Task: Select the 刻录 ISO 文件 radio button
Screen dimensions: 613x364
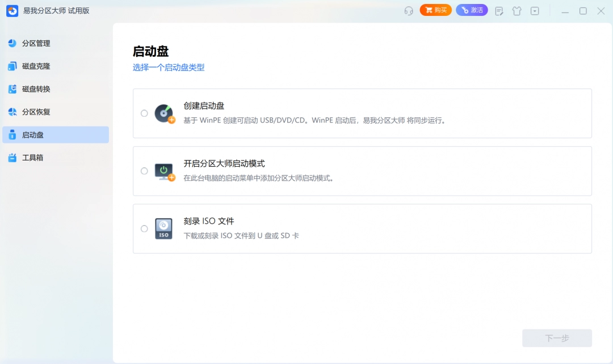Action: (x=144, y=228)
